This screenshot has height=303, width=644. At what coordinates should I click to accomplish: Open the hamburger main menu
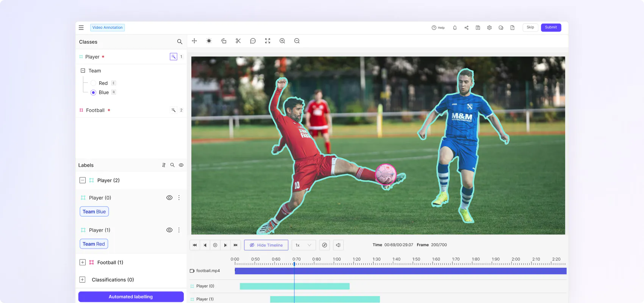(81, 28)
